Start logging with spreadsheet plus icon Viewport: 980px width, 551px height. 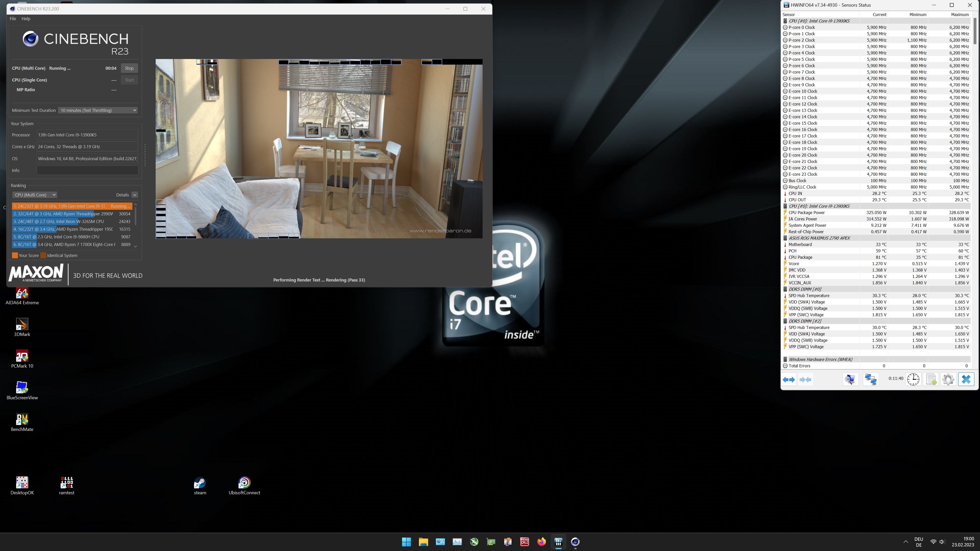click(931, 380)
